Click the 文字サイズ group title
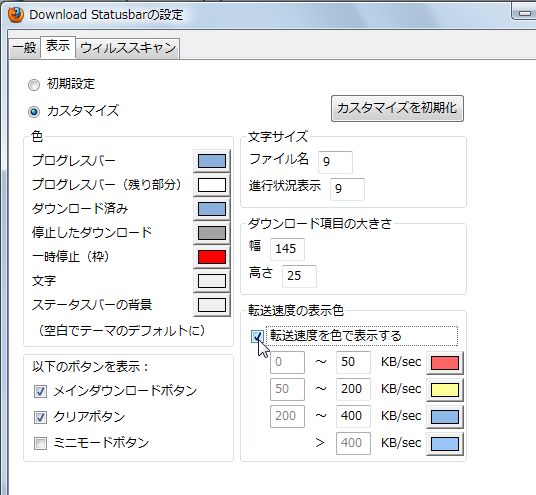 click(x=278, y=137)
